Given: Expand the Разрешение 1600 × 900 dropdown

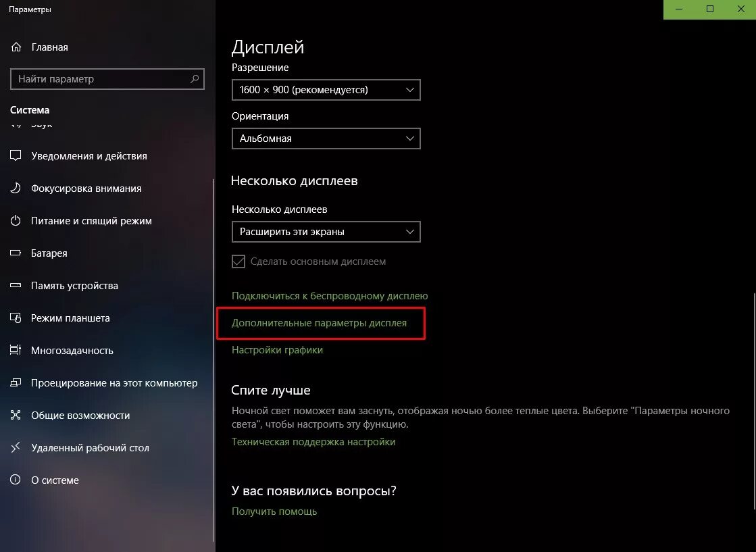Looking at the screenshot, I should click(x=326, y=90).
